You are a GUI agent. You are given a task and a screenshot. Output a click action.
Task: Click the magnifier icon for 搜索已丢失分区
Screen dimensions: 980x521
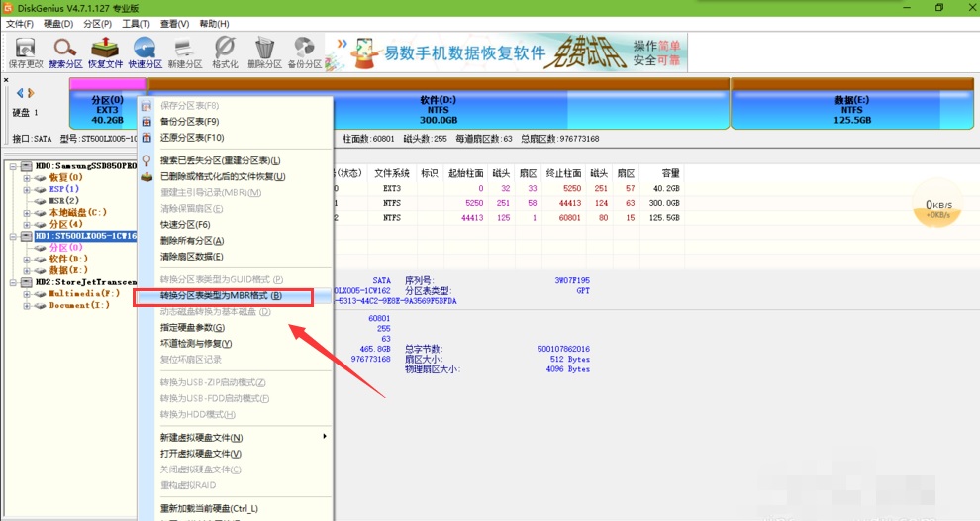click(x=147, y=160)
